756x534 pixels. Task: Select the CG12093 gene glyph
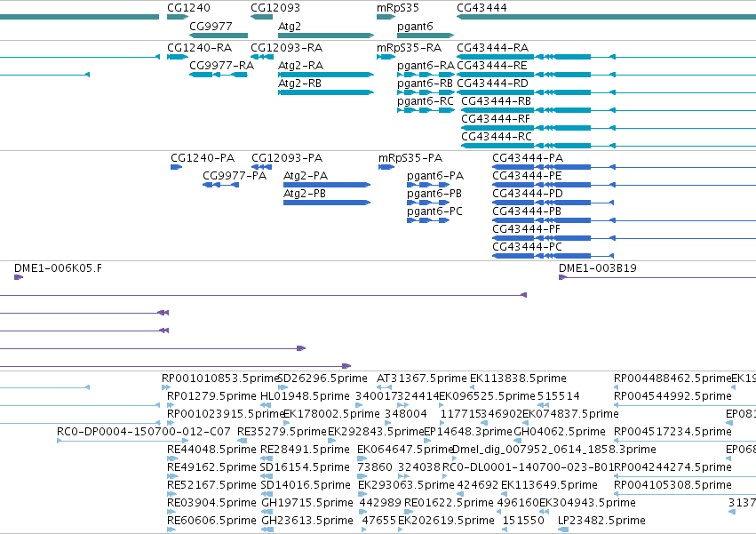262,17
